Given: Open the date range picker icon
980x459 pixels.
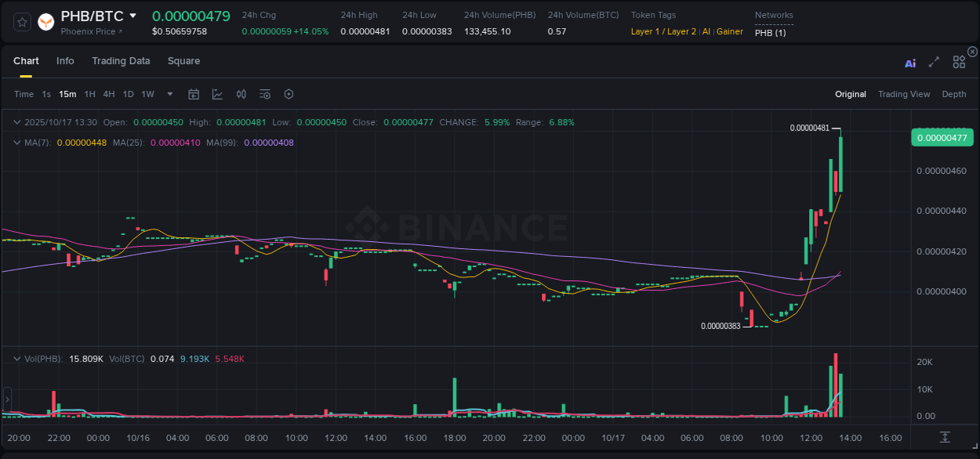Looking at the screenshot, I should [194, 94].
